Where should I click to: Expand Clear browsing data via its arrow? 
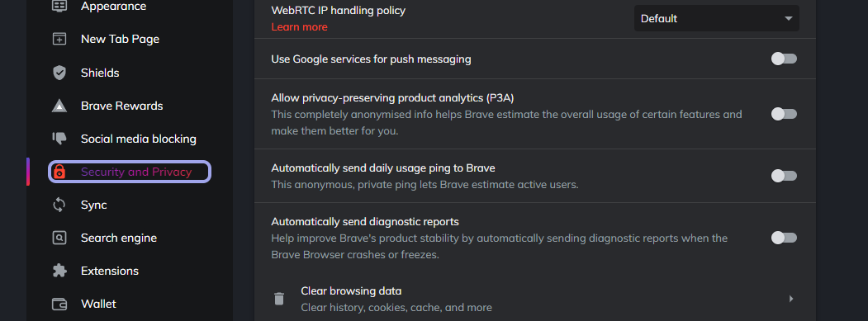791,299
